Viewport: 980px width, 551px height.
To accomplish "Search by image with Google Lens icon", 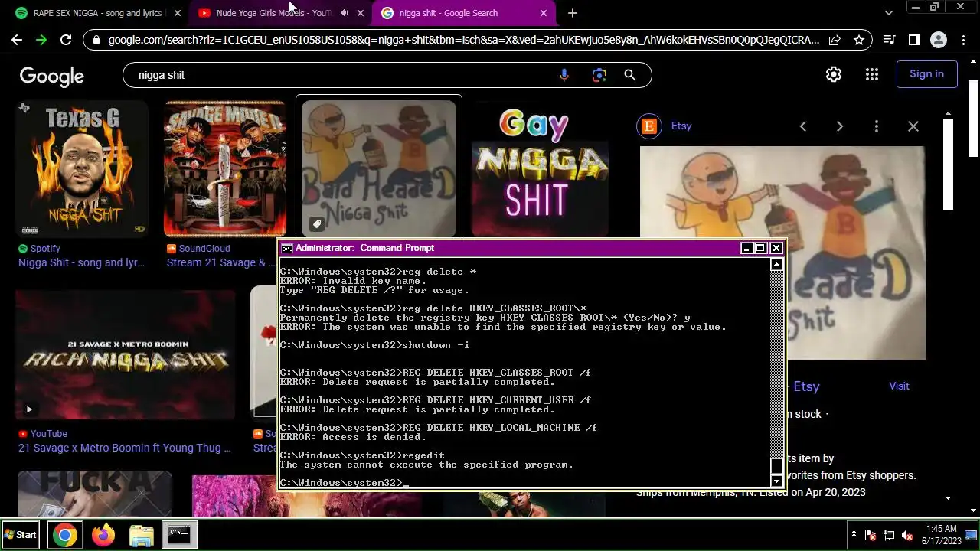I will 599,75.
